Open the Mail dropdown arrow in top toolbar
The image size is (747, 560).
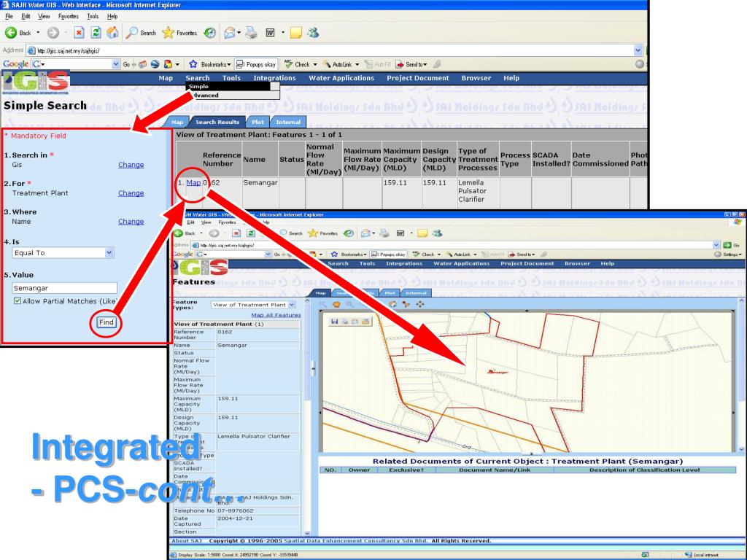(239, 32)
